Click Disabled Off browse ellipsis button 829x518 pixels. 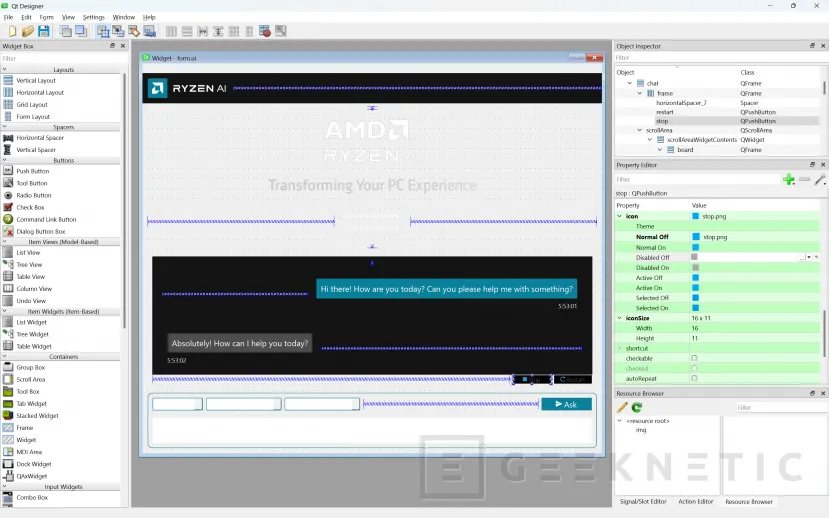pos(802,257)
